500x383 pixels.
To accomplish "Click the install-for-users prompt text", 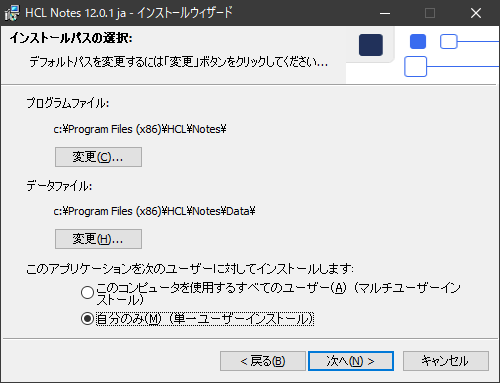I will click(x=190, y=268).
